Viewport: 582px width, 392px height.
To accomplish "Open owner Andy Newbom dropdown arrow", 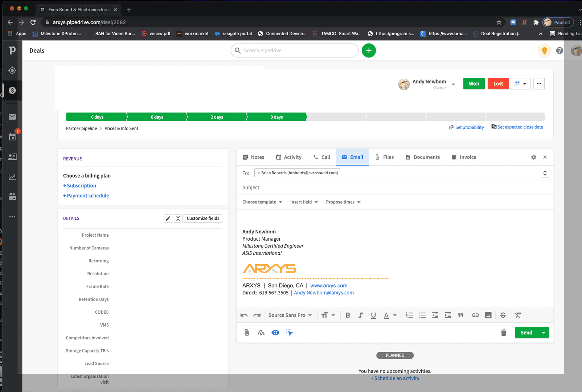I will pyautogui.click(x=453, y=84).
